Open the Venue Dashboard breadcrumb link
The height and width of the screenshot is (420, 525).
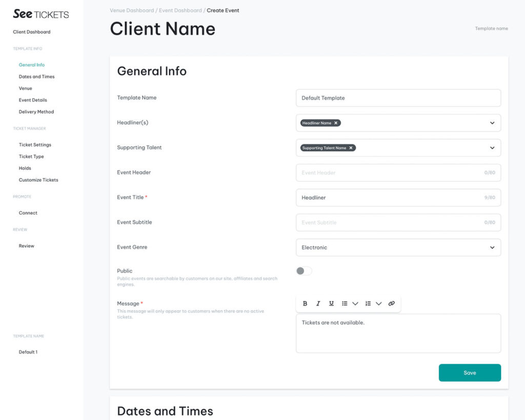[x=132, y=10]
